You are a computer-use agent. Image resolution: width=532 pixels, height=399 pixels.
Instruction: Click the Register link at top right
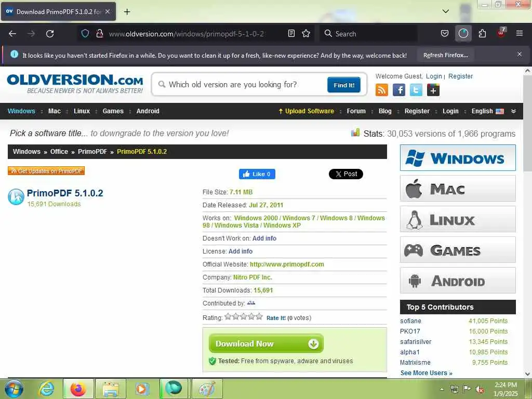coord(460,76)
